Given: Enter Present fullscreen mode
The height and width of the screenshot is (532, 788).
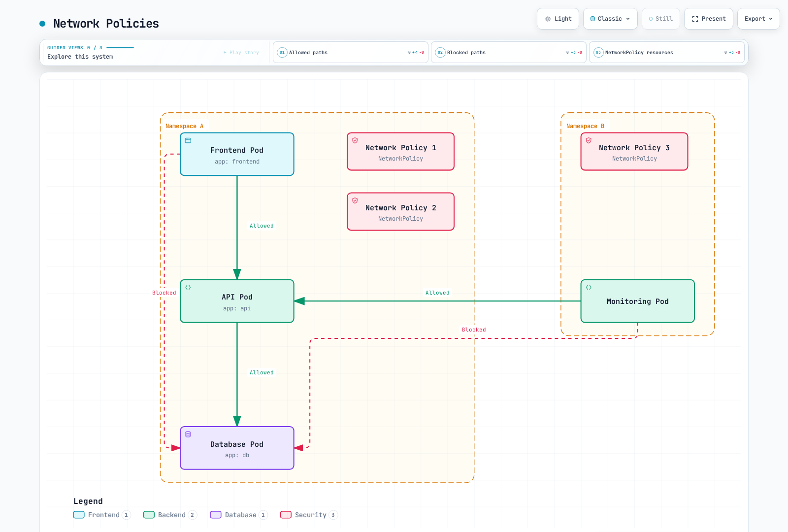Looking at the screenshot, I should tap(709, 19).
